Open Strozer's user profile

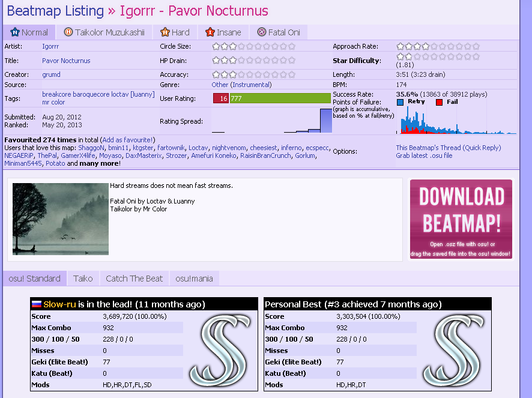click(176, 155)
